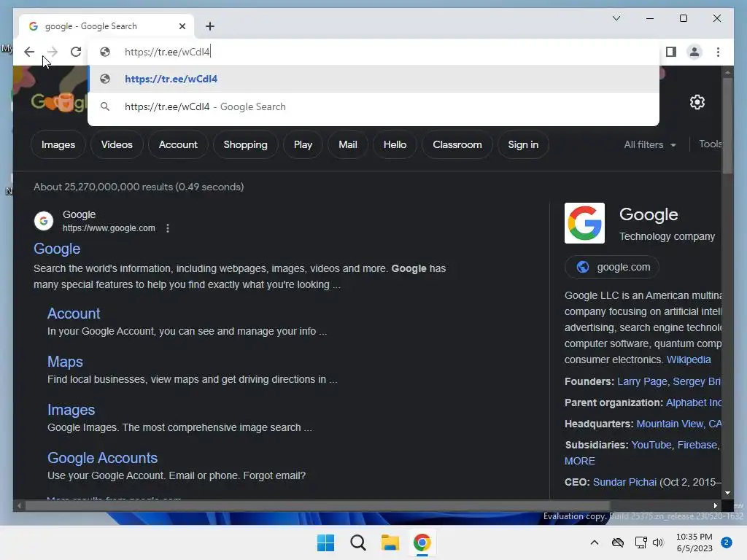Click the Google doodle logo
Image resolution: width=747 pixels, height=560 pixels.
tap(59, 102)
